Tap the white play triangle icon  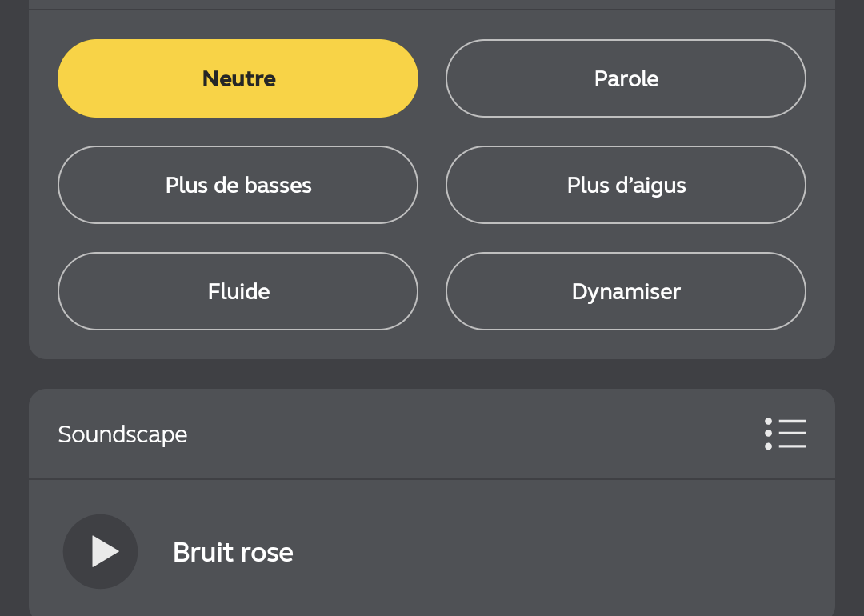(x=105, y=551)
